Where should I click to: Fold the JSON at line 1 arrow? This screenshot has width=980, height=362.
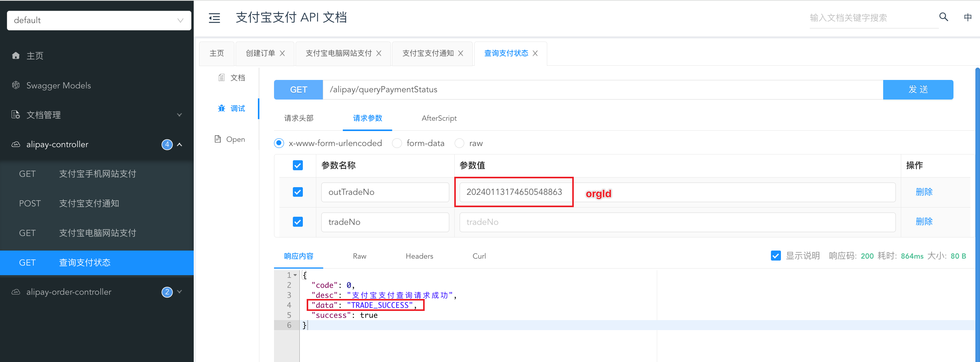(295, 275)
